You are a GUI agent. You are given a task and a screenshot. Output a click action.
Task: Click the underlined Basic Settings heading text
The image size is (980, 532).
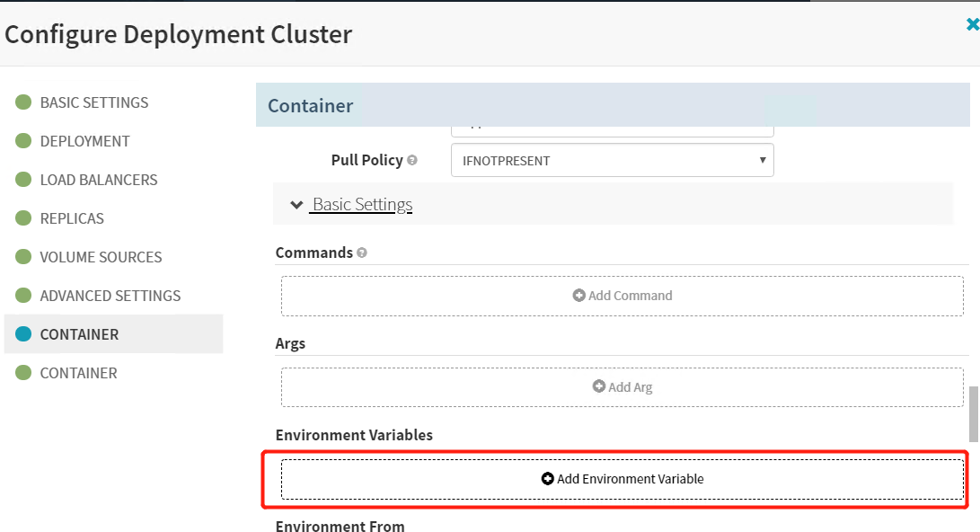click(362, 205)
